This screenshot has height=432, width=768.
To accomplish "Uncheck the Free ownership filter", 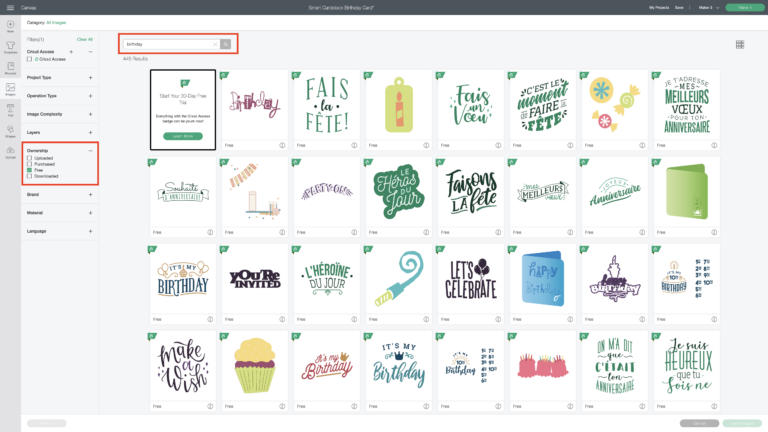I will point(30,170).
